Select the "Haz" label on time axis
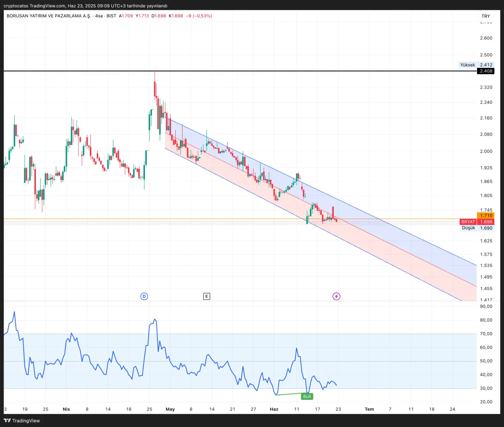The width and height of the screenshot is (504, 427). coord(274,409)
